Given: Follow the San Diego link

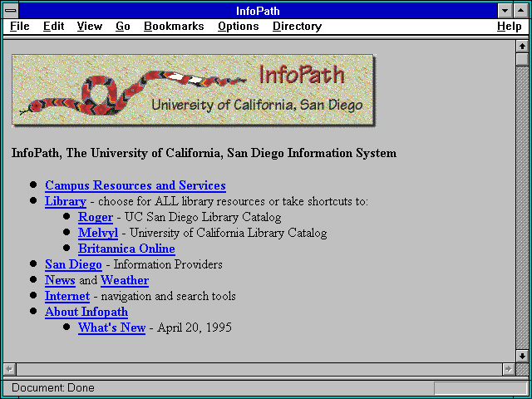Looking at the screenshot, I should pos(73,264).
